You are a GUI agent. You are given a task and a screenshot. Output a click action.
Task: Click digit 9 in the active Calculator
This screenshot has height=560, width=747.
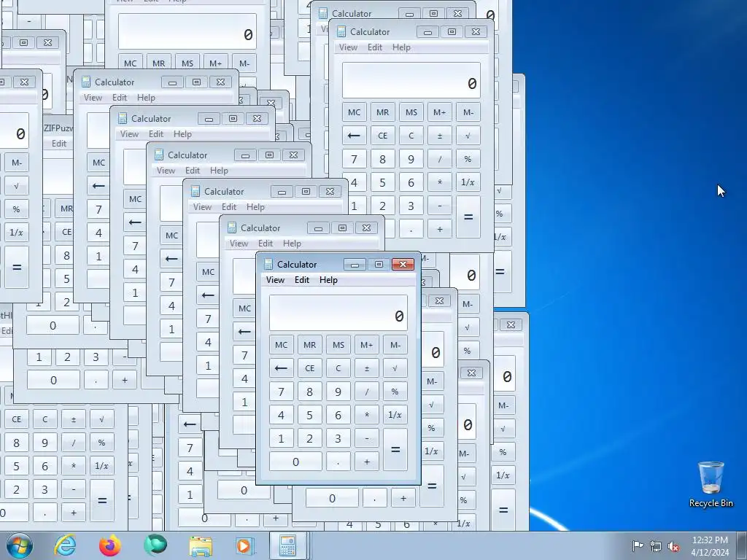click(338, 392)
